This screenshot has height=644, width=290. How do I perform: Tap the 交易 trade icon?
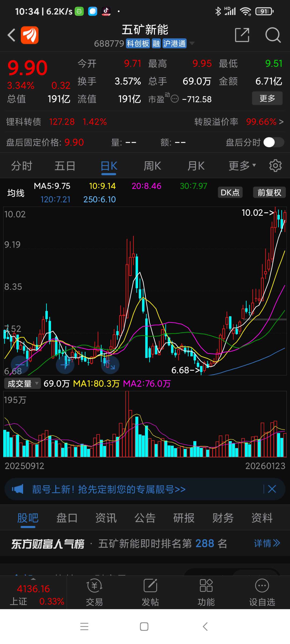94,592
